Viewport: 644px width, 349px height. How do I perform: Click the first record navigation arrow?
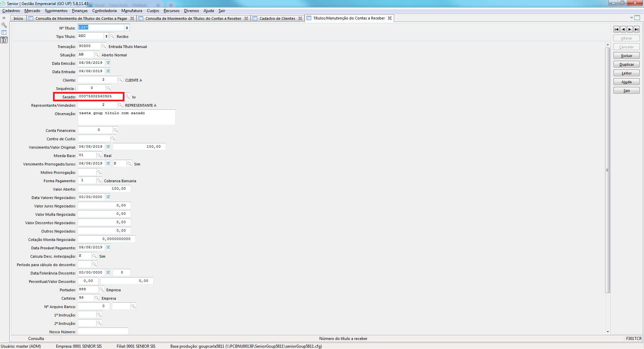[x=616, y=30]
